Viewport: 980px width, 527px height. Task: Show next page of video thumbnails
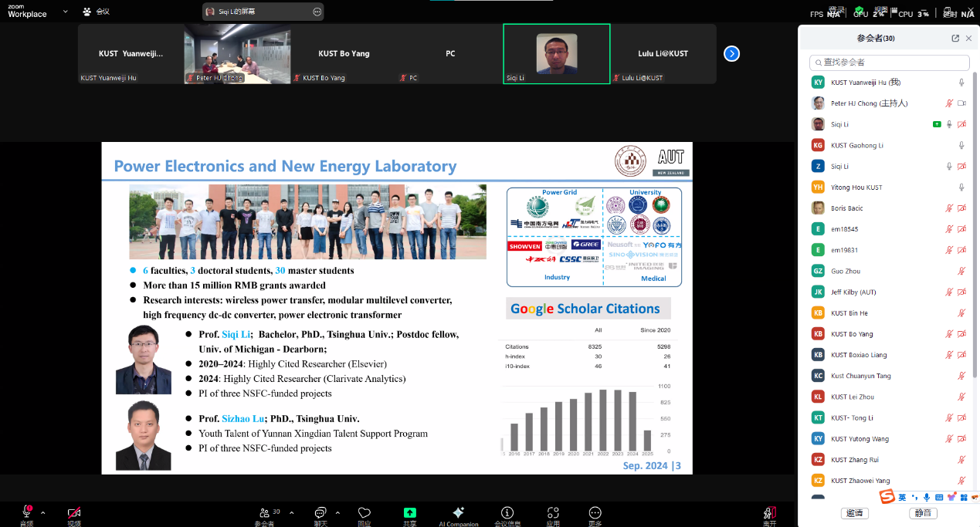731,53
